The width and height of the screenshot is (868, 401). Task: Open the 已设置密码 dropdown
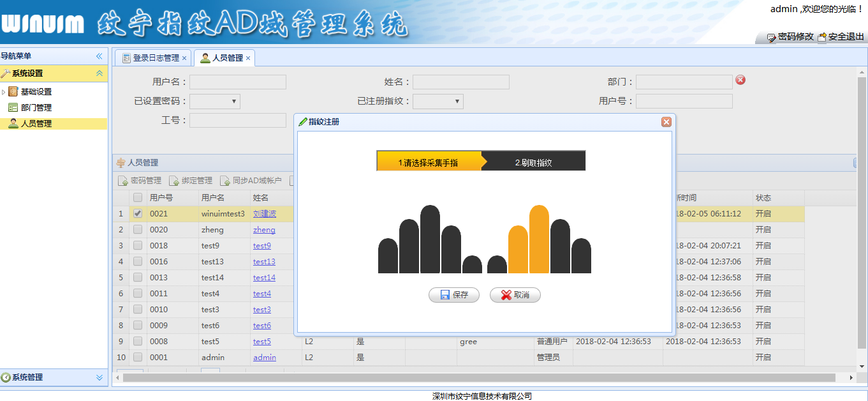215,101
